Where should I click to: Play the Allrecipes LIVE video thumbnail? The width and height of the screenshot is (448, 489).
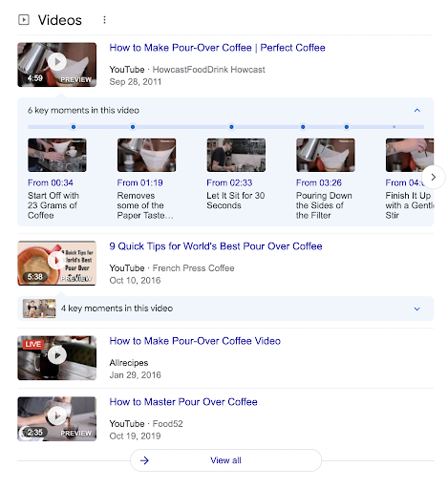pyautogui.click(x=57, y=358)
